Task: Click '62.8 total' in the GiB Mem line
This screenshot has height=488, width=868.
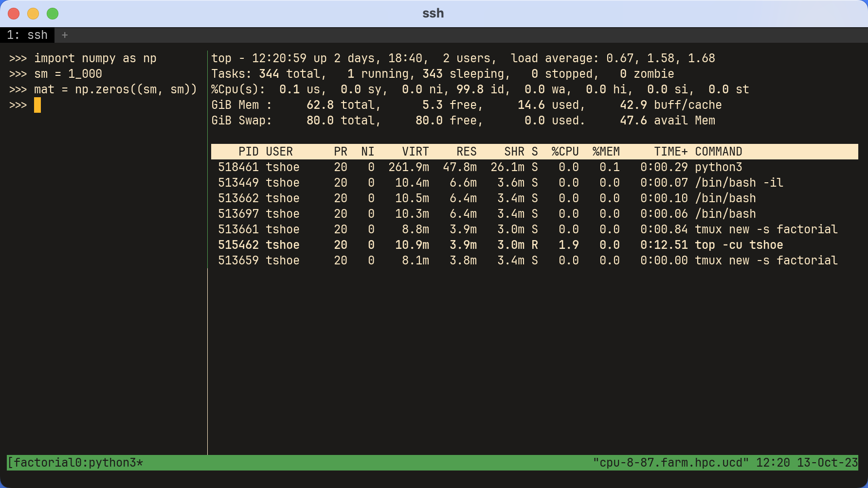Action: (344, 105)
